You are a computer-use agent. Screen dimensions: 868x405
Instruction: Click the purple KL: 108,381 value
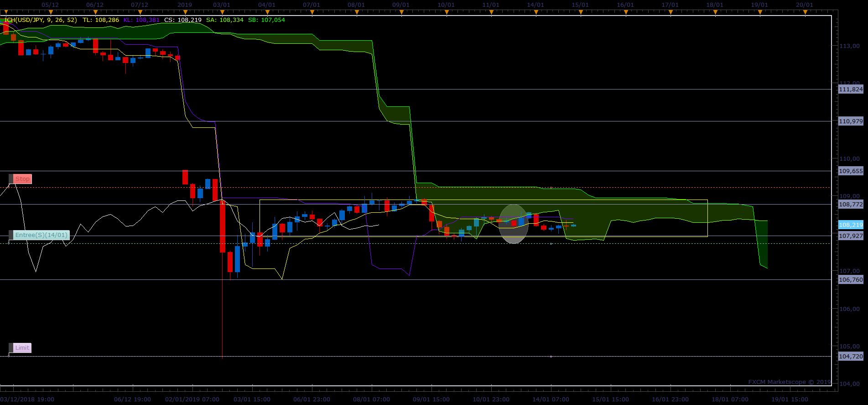141,20
